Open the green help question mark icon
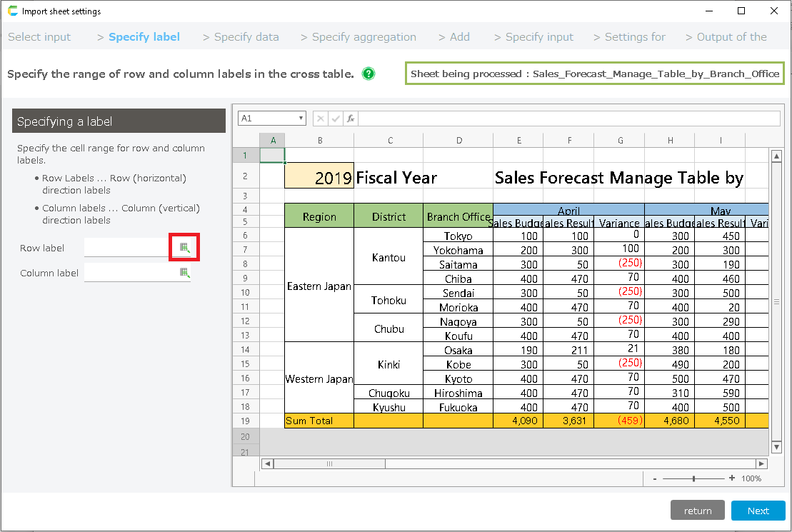 point(369,74)
